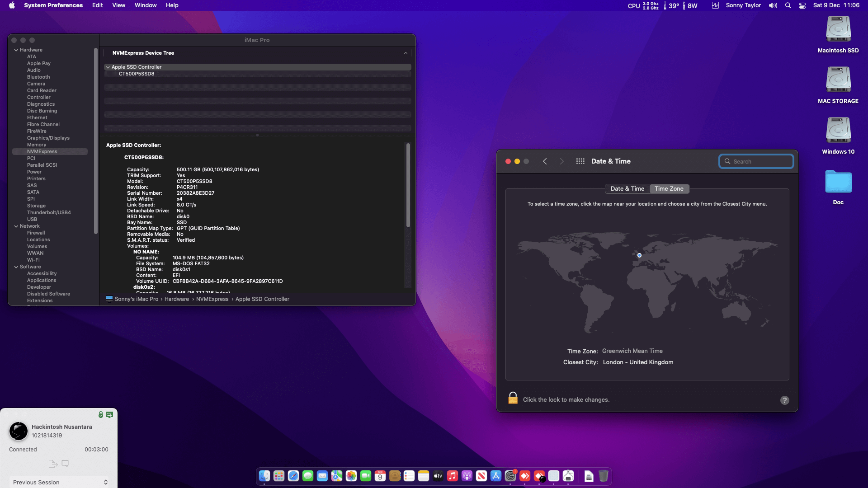
Task: Click London location dot on map
Action: [639, 255]
